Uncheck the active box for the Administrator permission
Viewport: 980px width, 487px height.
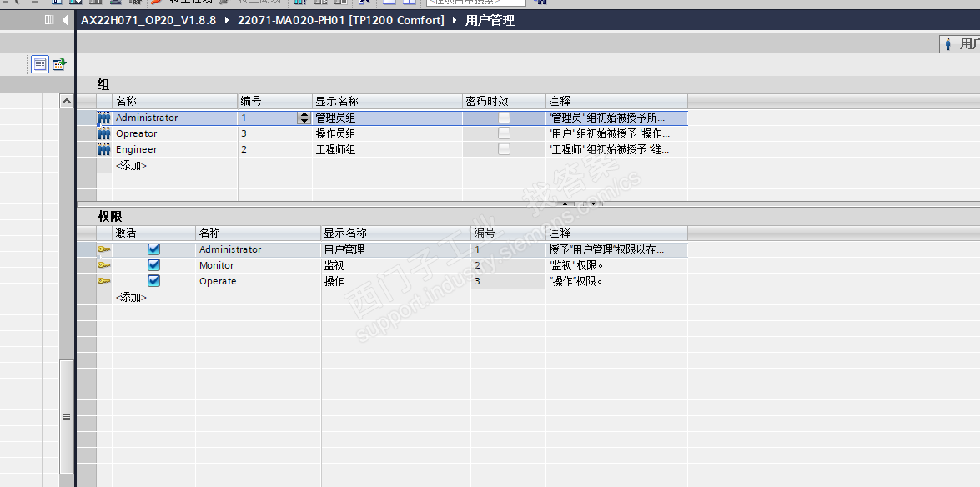153,249
